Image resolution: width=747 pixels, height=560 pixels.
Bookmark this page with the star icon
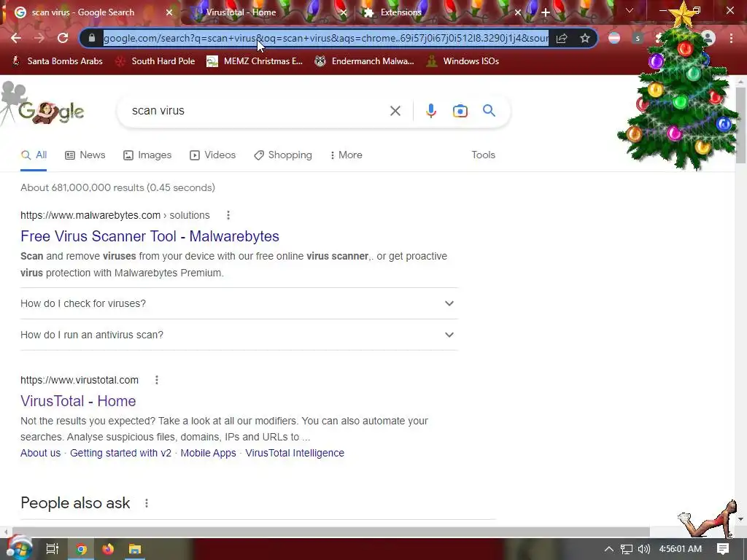pyautogui.click(x=585, y=38)
